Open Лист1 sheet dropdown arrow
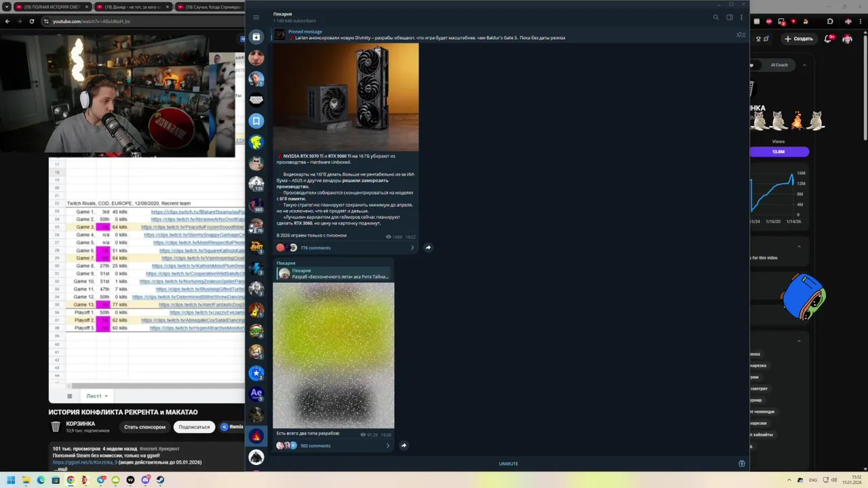Viewport: 868px width, 488px height. (x=106, y=396)
